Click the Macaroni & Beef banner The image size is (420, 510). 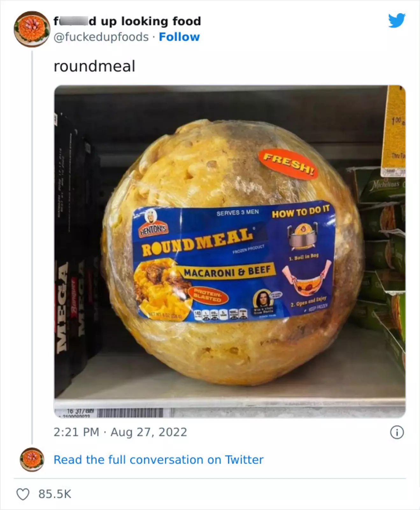tap(227, 271)
